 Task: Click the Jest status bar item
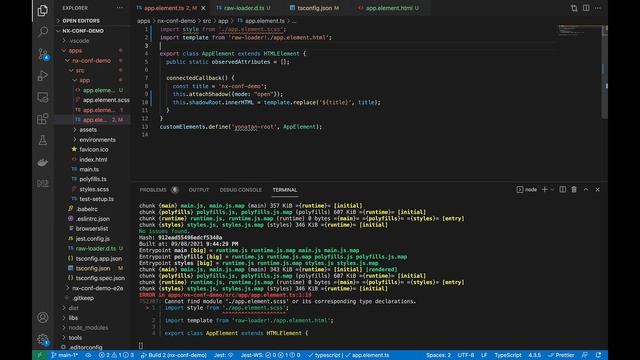point(224,355)
